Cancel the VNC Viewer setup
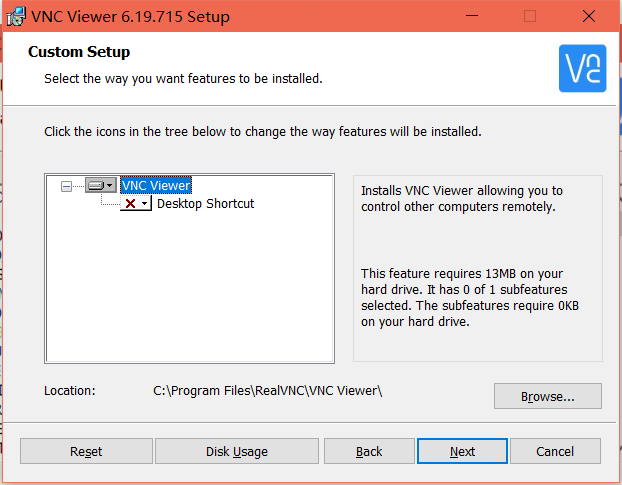Screen dimensions: 622x485 (x=555, y=451)
